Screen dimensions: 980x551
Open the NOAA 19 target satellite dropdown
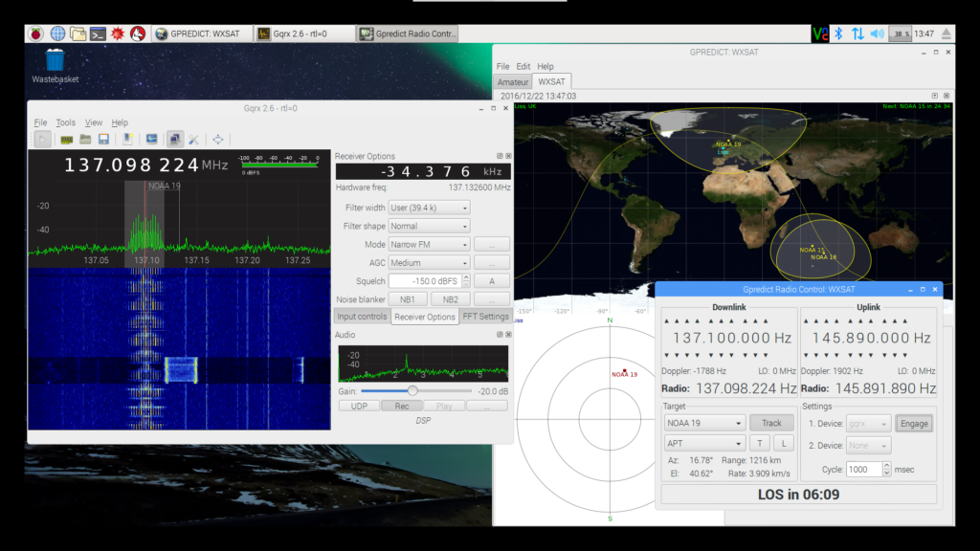coord(703,423)
